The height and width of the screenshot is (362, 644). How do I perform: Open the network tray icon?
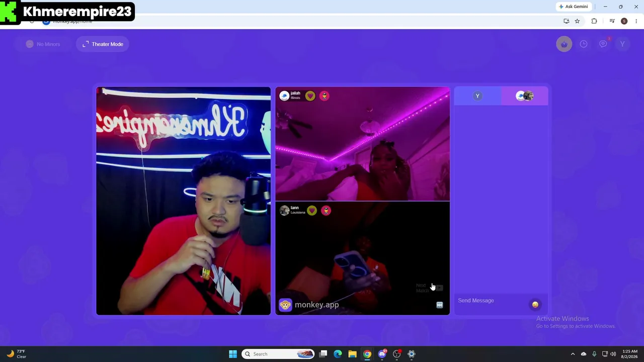605,354
